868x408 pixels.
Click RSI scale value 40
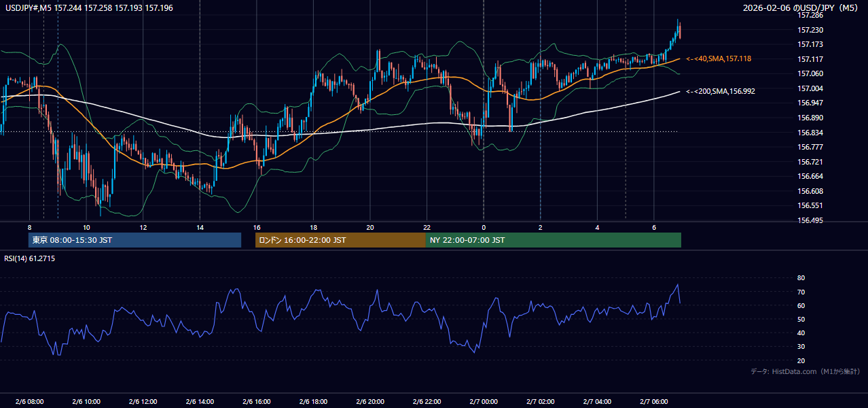click(801, 333)
